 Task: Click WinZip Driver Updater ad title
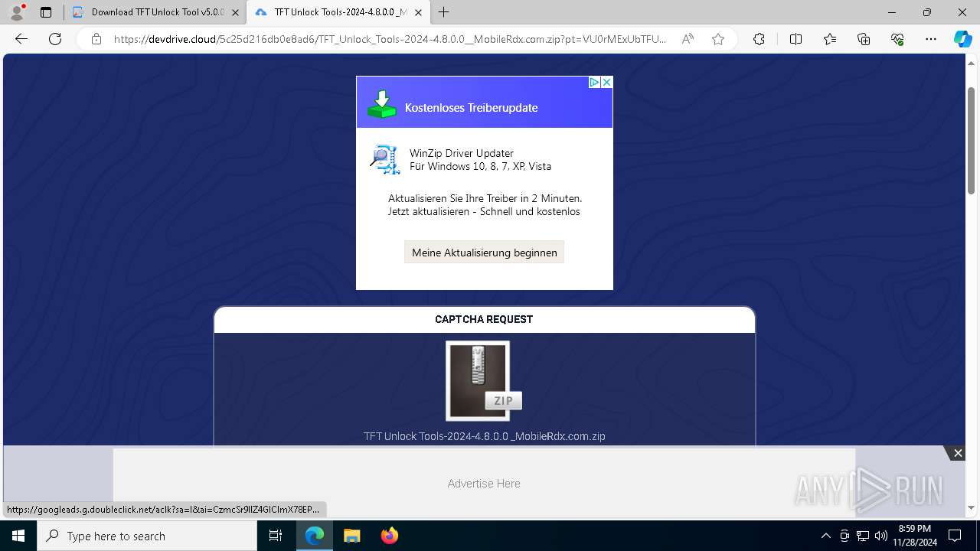pos(462,153)
